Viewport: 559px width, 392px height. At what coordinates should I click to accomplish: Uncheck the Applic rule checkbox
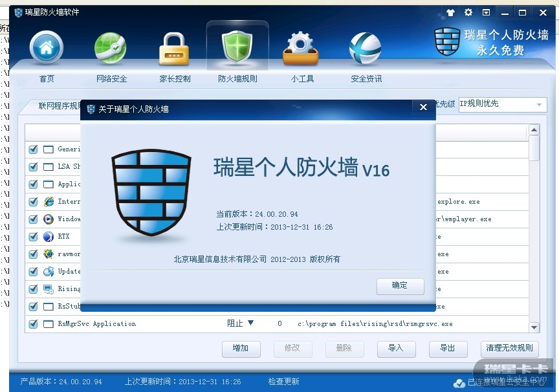34,184
